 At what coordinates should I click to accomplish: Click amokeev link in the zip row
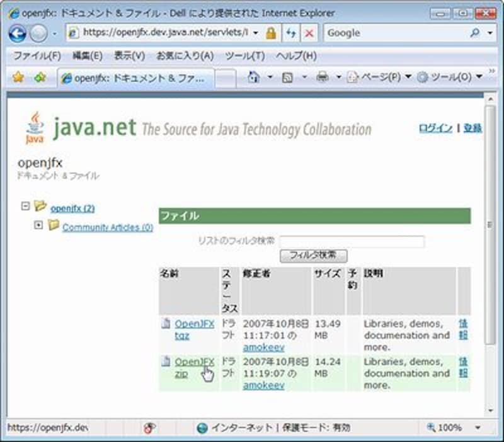[x=264, y=385]
